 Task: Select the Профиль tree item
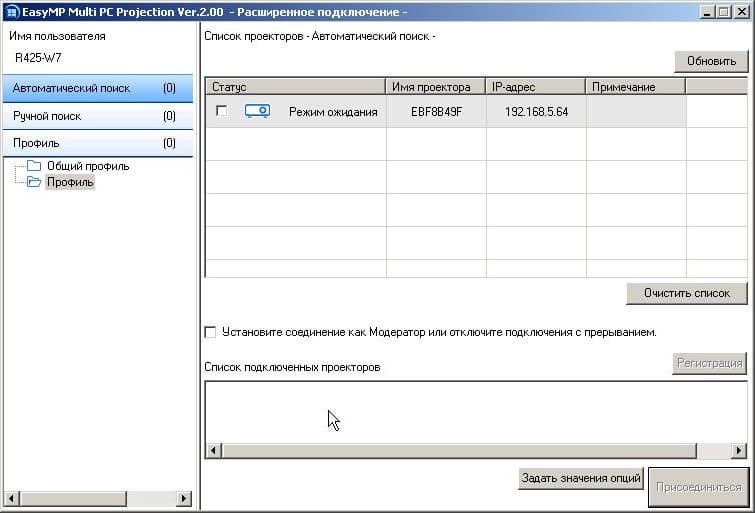tap(70, 182)
